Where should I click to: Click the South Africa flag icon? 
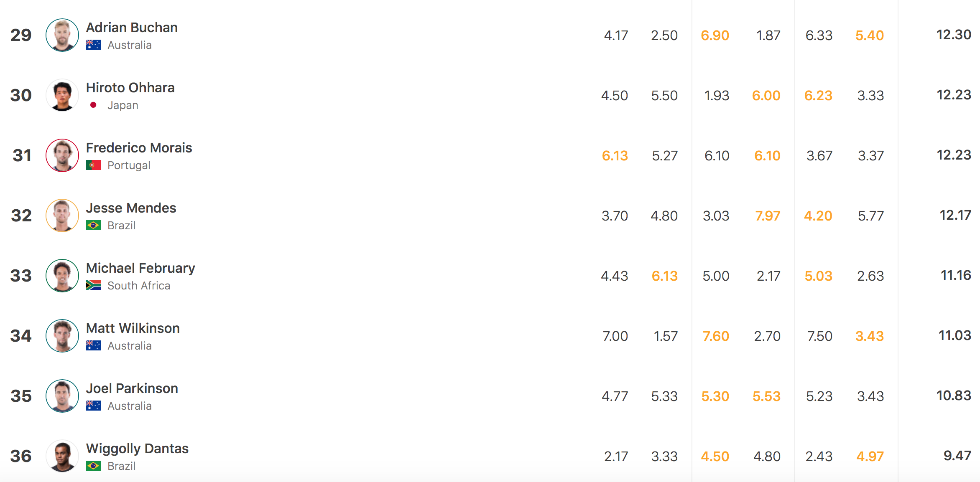(x=93, y=286)
